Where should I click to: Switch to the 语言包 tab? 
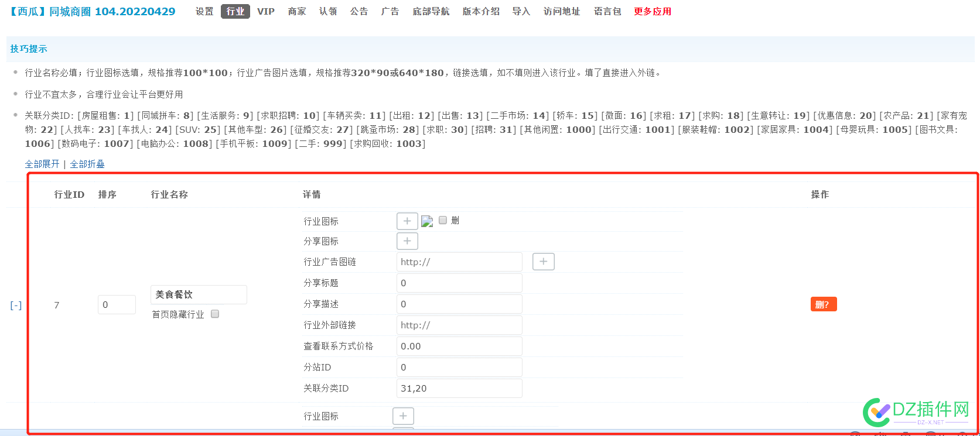click(x=607, y=11)
